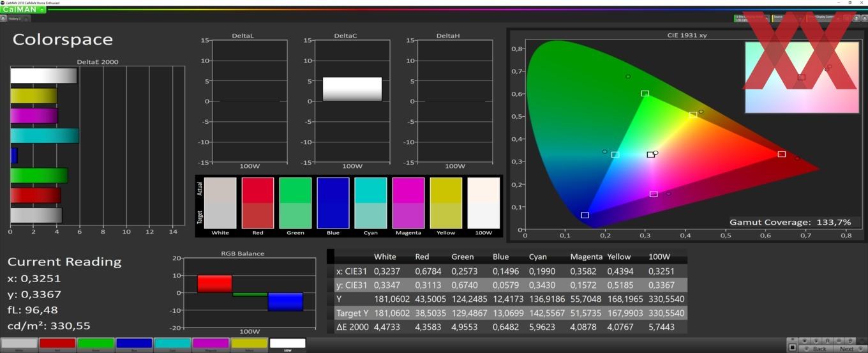Select the Cyan color patch button
The width and height of the screenshot is (868, 353).
click(x=172, y=344)
